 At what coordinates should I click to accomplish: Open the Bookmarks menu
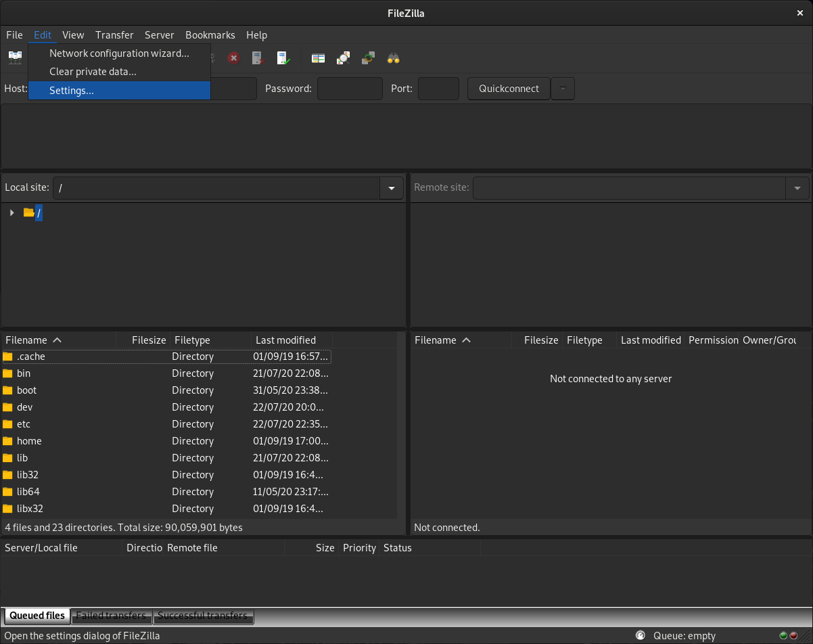pos(210,35)
